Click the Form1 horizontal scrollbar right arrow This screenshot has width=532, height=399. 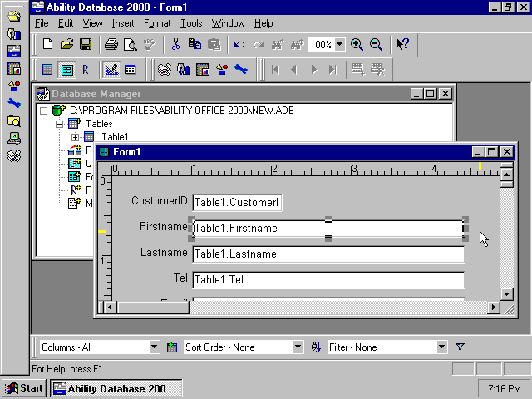coord(494,307)
